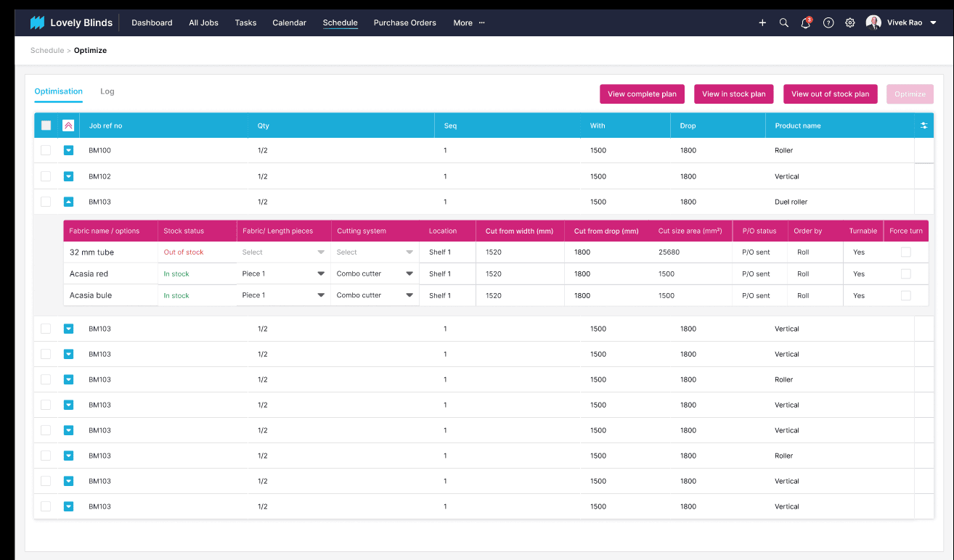This screenshot has height=560, width=954.
Task: Open the Vivek Rao user profile menu
Action: (903, 23)
